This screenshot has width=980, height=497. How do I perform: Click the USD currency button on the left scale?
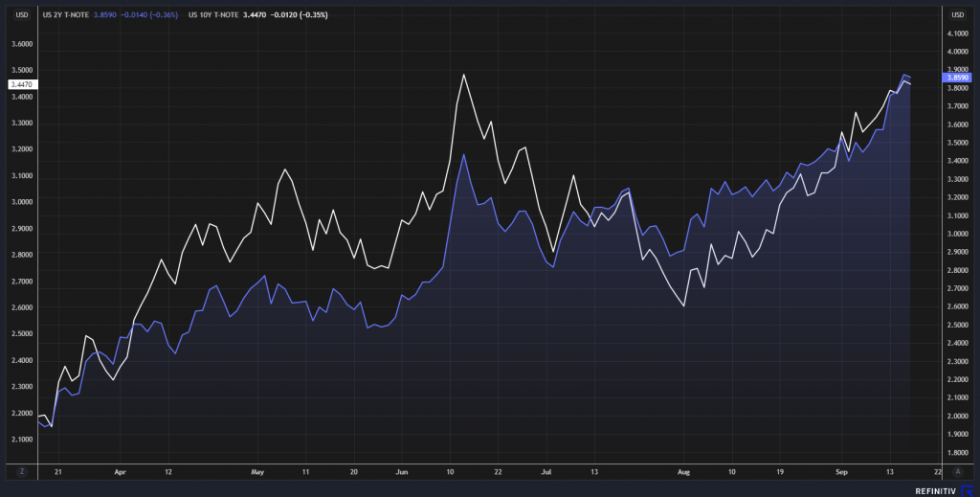click(x=22, y=15)
